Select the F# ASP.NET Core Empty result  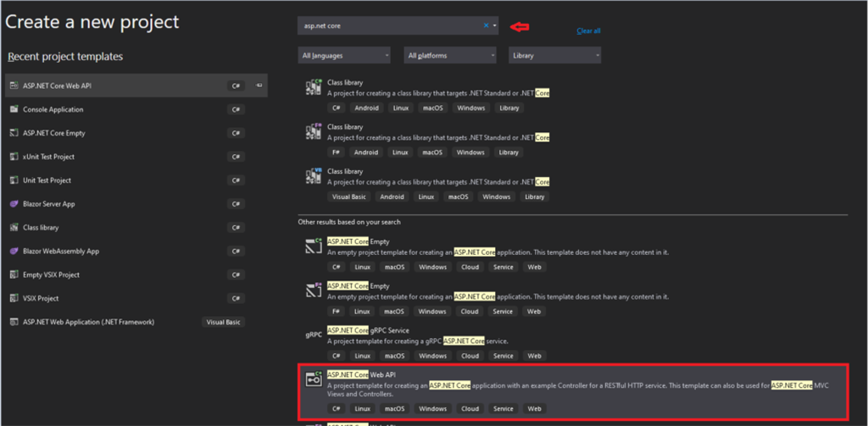click(x=573, y=299)
